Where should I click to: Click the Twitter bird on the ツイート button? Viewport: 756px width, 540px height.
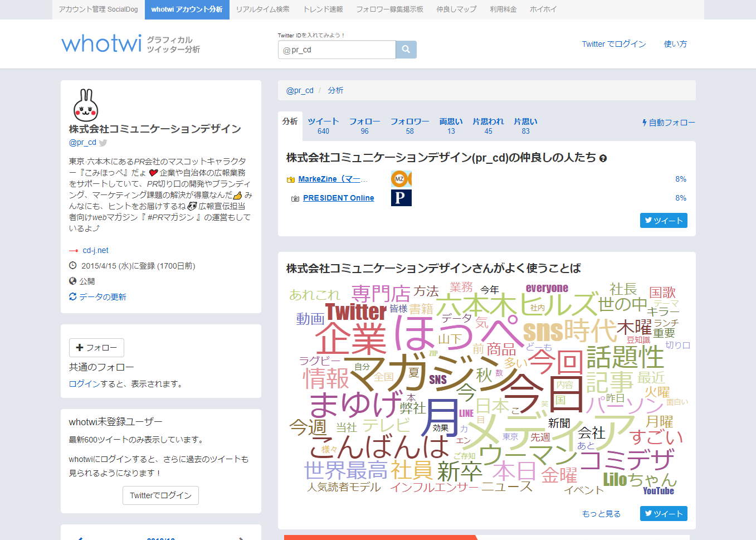coord(648,220)
